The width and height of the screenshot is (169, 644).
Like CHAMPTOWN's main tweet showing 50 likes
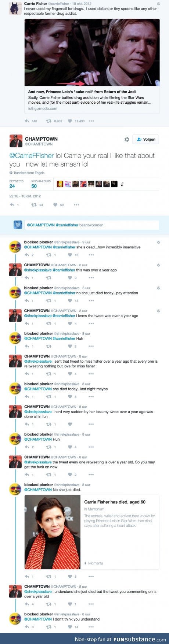pos(55,205)
